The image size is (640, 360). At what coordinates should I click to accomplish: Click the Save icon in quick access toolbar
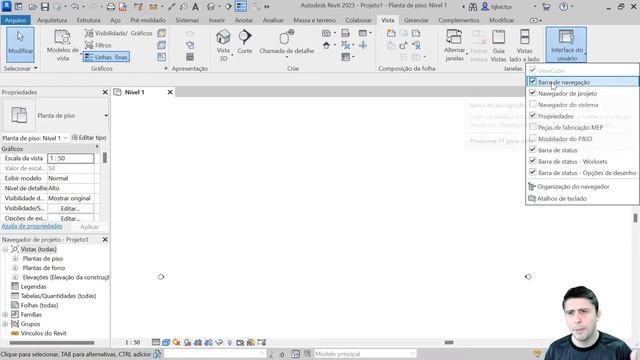pyautogui.click(x=45, y=7)
